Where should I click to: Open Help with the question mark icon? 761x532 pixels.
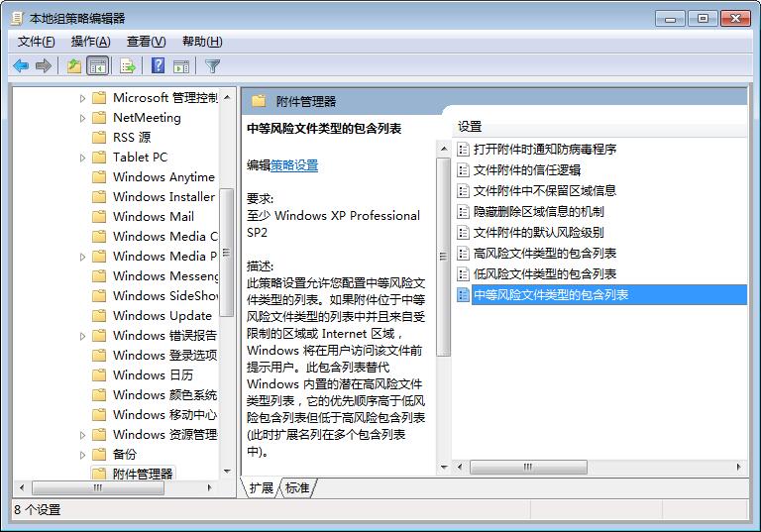coord(158,66)
